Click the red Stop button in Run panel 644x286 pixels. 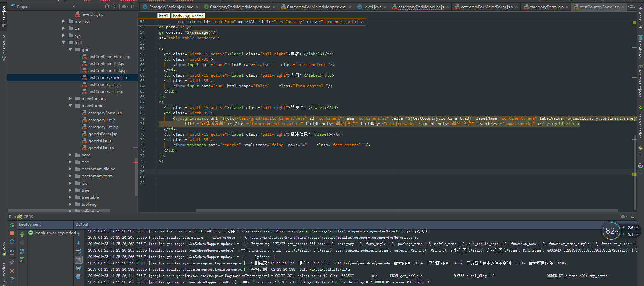tap(12, 233)
